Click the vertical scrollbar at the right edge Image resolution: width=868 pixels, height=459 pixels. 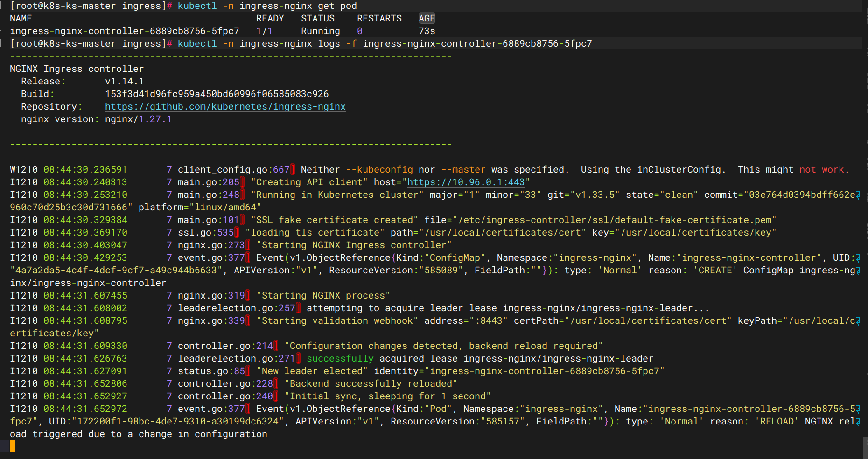coord(865,447)
